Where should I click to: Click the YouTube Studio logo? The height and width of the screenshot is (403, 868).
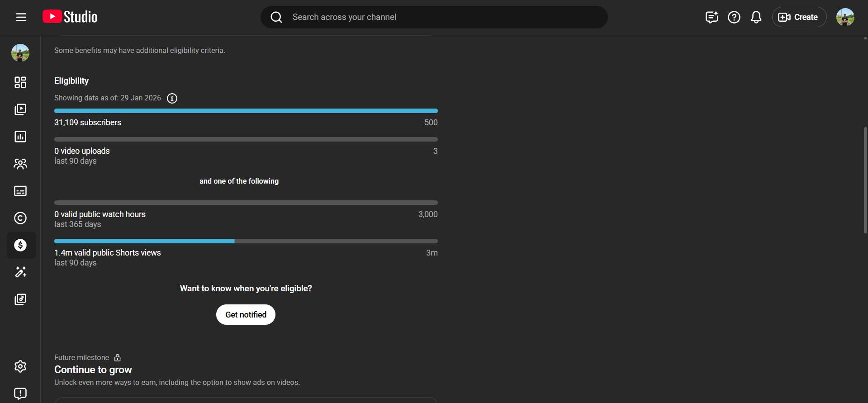(70, 17)
